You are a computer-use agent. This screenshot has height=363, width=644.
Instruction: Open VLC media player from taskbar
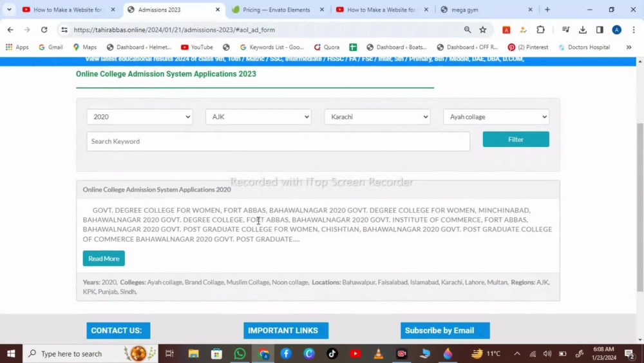pyautogui.click(x=378, y=353)
